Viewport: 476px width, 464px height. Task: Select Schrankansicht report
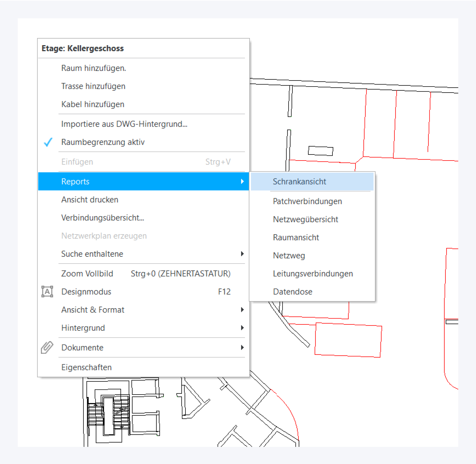click(x=299, y=182)
